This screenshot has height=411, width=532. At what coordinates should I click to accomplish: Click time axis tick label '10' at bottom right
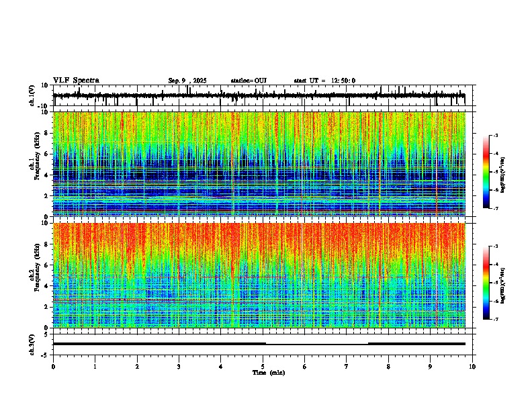472,367
